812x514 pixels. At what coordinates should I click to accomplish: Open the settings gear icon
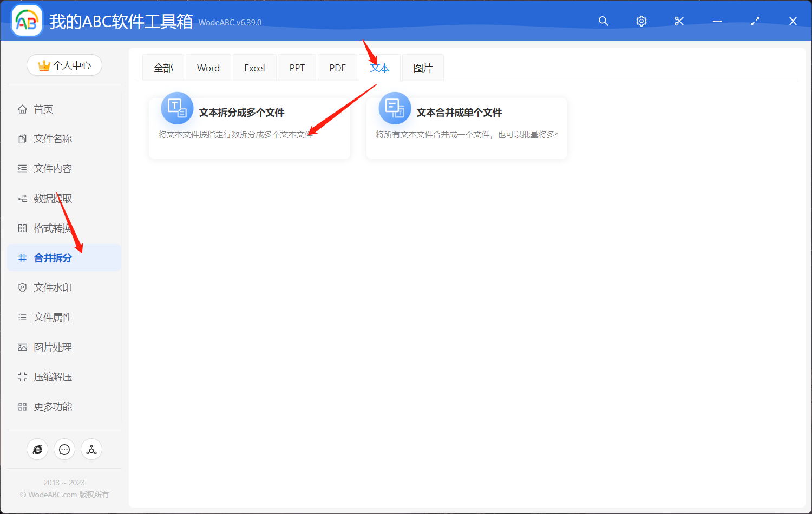641,21
